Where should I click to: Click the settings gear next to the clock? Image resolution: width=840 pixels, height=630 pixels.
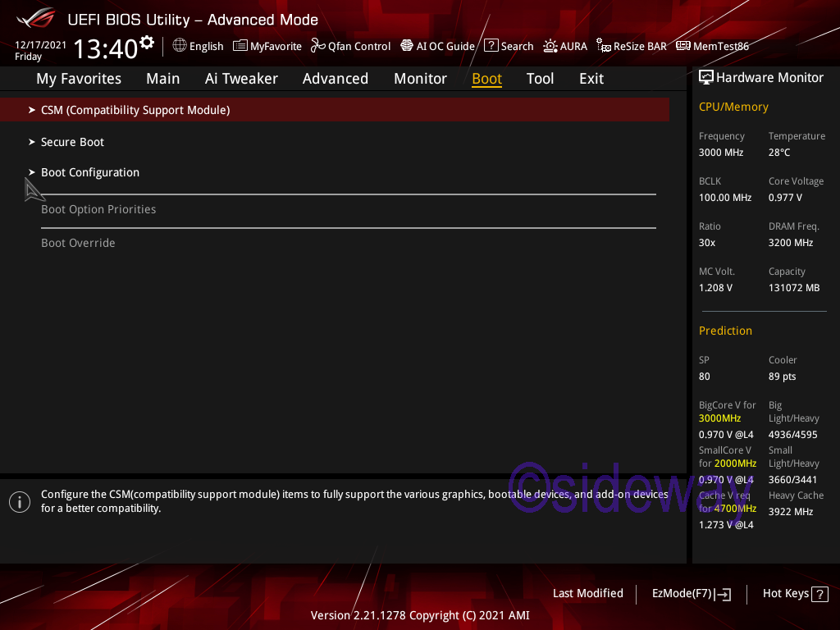(146, 43)
